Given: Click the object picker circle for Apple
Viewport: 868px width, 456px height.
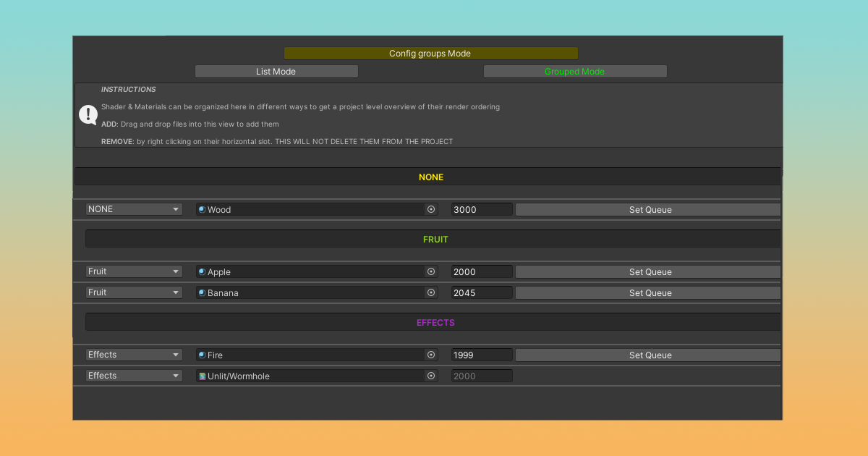Looking at the screenshot, I should point(431,271).
